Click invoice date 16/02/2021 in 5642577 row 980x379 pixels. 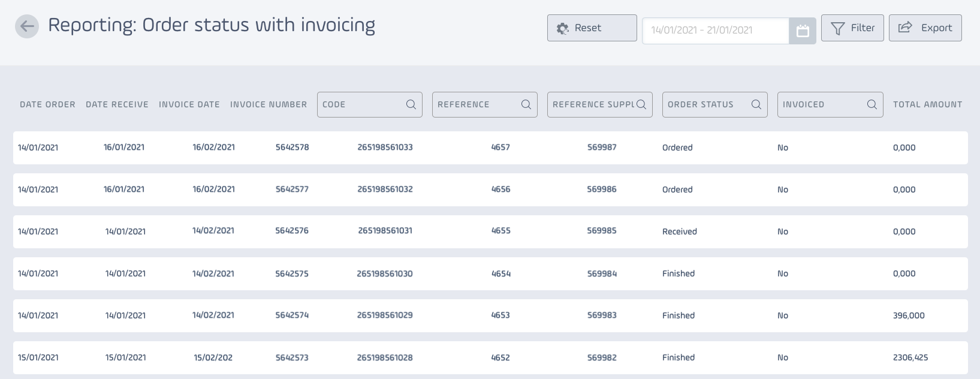(213, 189)
